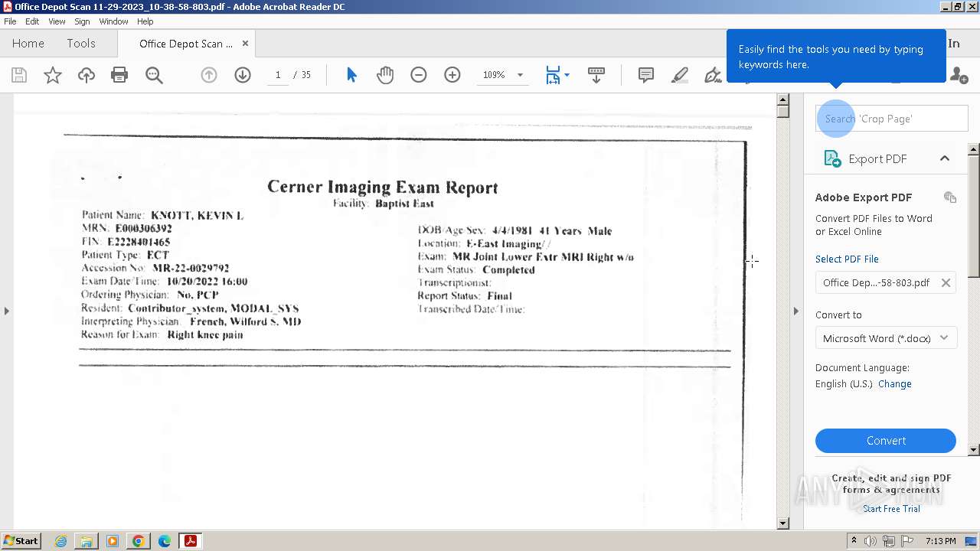Open the View menu
980x551 pixels.
[x=57, y=21]
